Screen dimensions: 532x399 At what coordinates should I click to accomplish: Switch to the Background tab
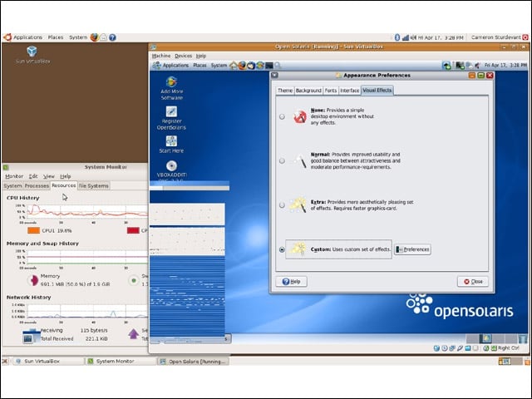308,91
